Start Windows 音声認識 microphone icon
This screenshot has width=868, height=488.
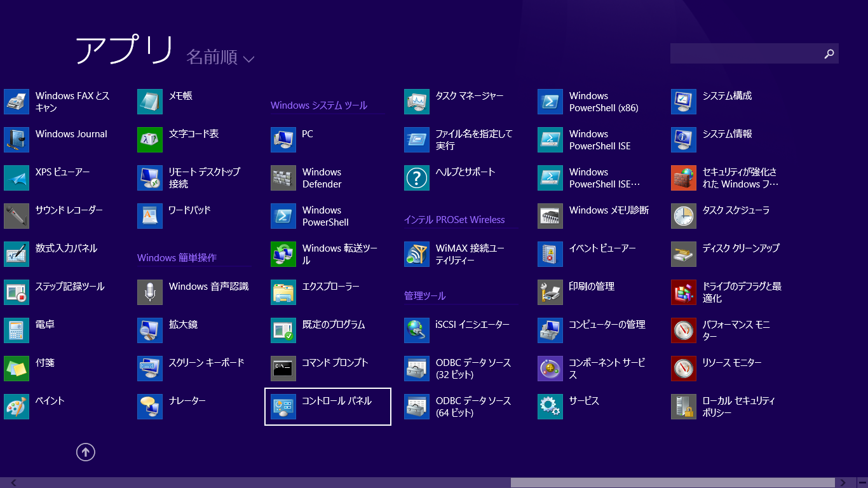pos(150,292)
